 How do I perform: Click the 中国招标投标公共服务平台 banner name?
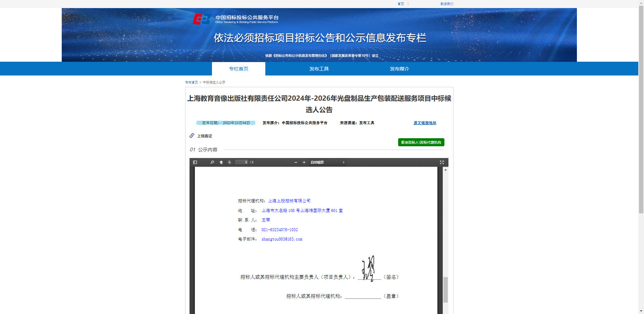click(247, 17)
